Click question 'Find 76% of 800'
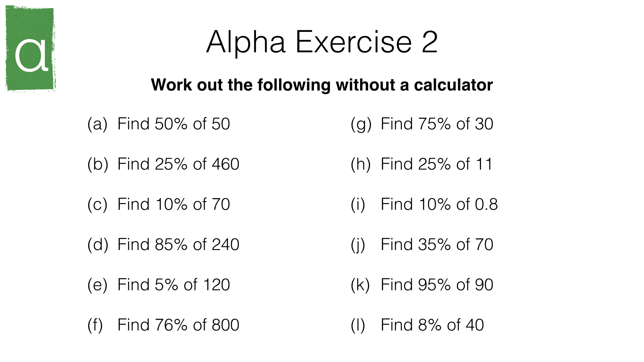 click(x=178, y=325)
